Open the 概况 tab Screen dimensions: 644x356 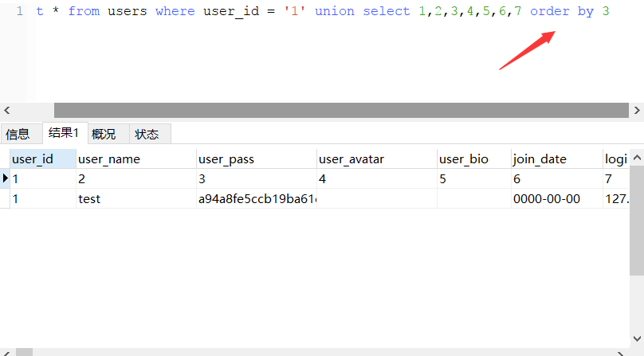coord(104,134)
